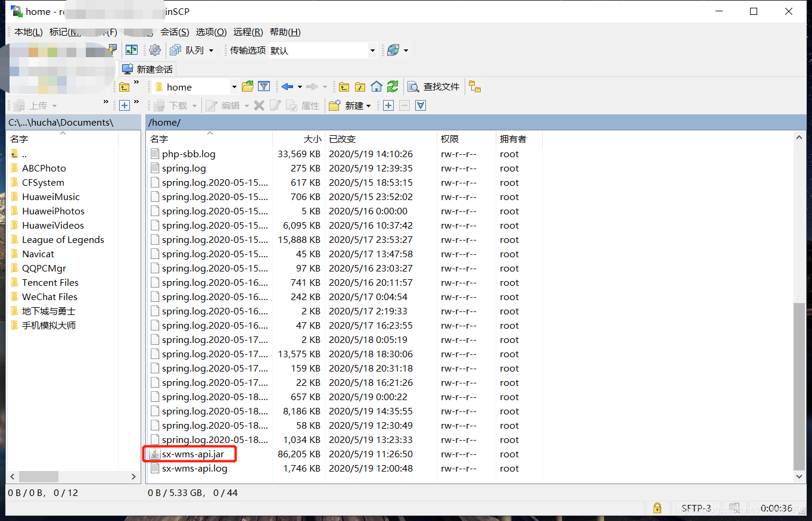Toggle the remote directory tree icon
812x521 pixels.
pyautogui.click(x=475, y=87)
